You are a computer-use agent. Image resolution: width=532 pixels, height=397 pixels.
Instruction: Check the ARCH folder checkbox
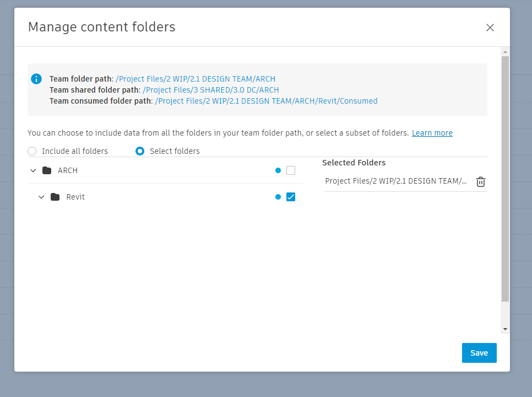[x=291, y=170]
